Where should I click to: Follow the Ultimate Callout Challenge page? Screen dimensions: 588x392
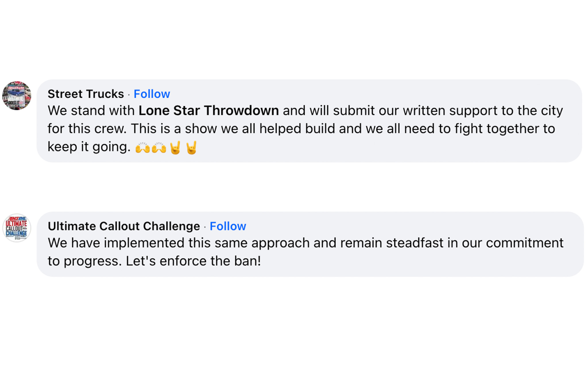[x=228, y=226]
